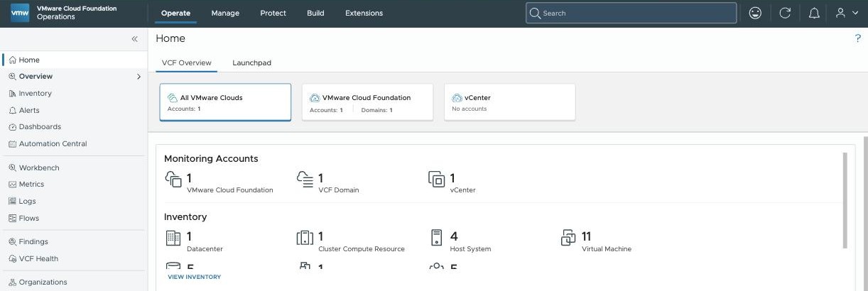Click the Home house icon in sidebar
This screenshot has width=868, height=291.
pos(13,60)
